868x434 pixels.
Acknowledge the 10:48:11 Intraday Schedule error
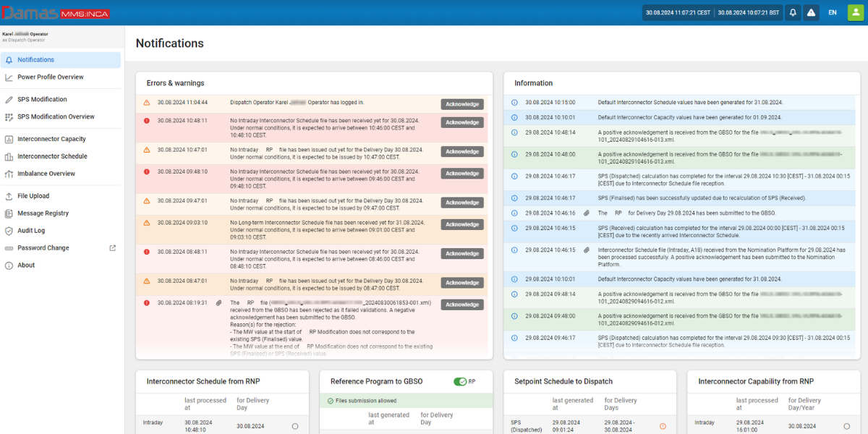coord(462,122)
